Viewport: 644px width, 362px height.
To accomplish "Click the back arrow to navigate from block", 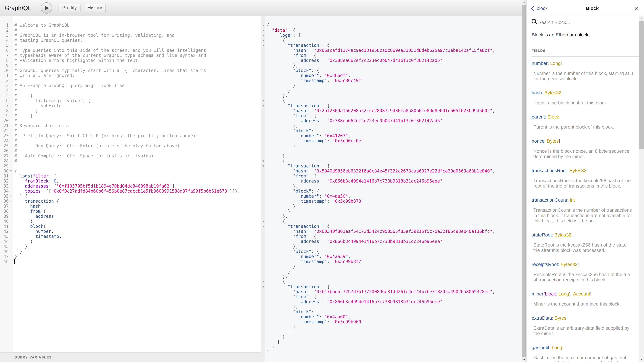I will pyautogui.click(x=532, y=8).
